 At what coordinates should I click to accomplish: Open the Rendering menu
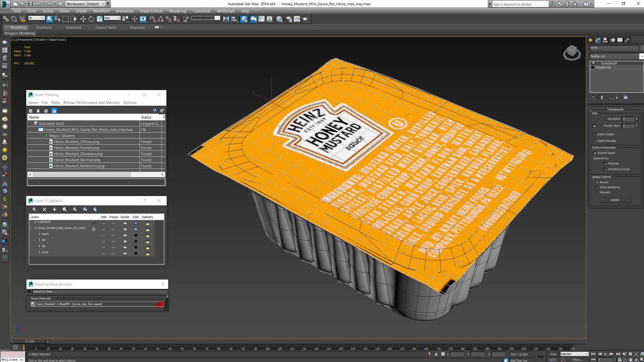tap(177, 11)
